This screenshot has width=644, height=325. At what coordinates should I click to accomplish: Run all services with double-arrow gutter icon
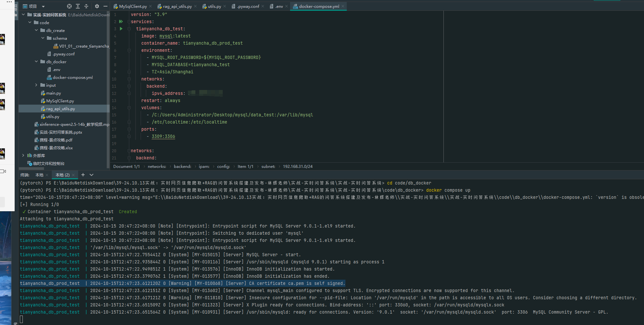(x=121, y=22)
